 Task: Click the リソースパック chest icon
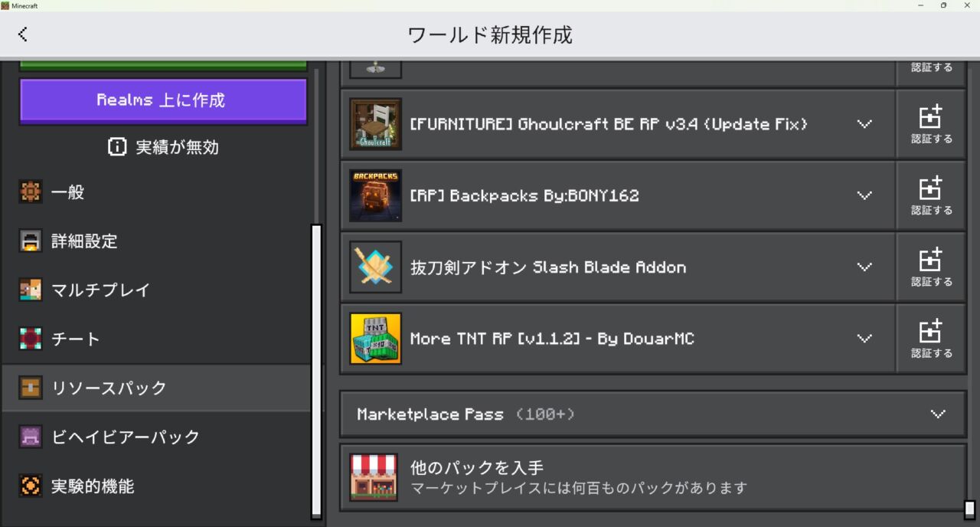31,388
